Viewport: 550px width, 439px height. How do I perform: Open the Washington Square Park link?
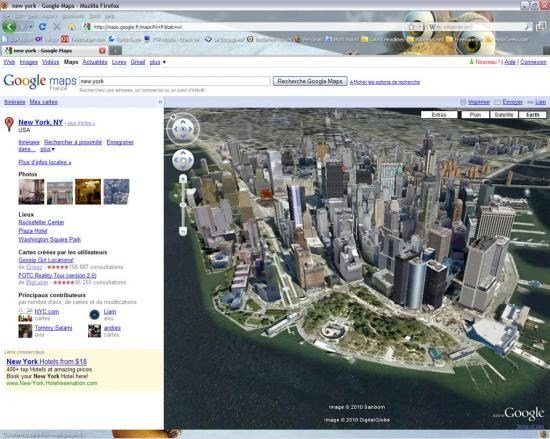pyautogui.click(x=49, y=239)
